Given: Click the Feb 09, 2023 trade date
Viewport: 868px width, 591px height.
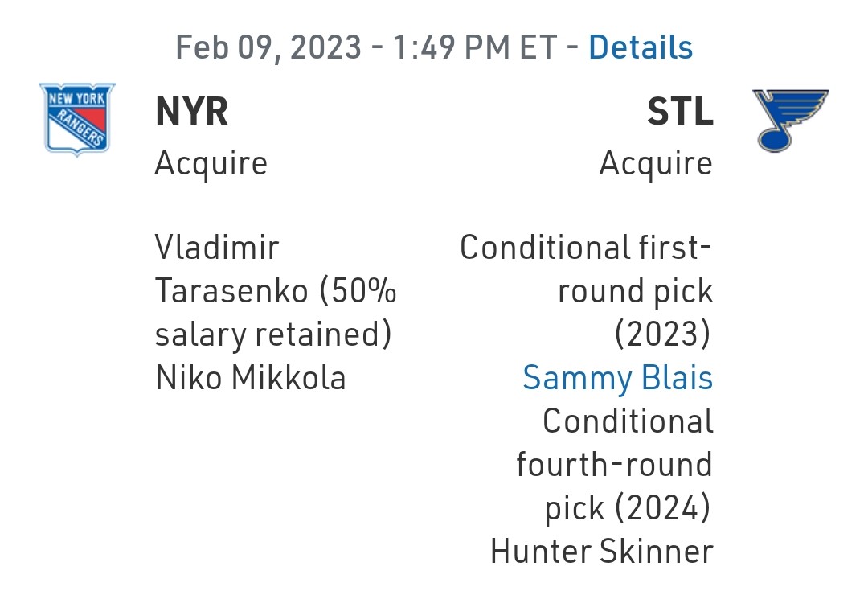Looking at the screenshot, I should (x=268, y=47).
